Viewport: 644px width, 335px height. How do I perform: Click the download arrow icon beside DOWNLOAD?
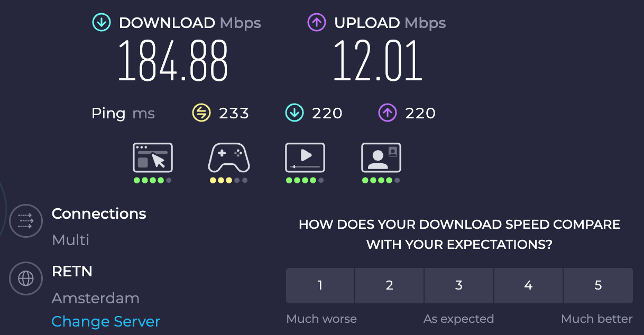[102, 23]
